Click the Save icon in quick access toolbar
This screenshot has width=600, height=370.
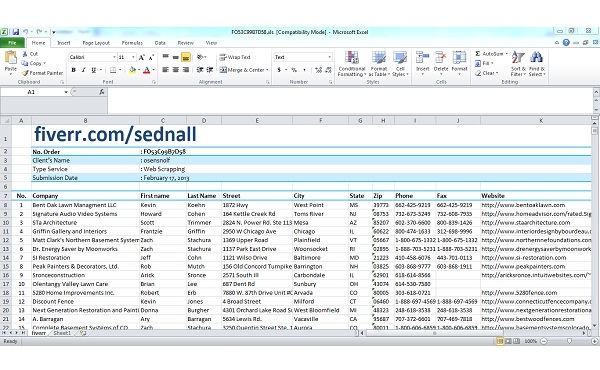point(15,32)
